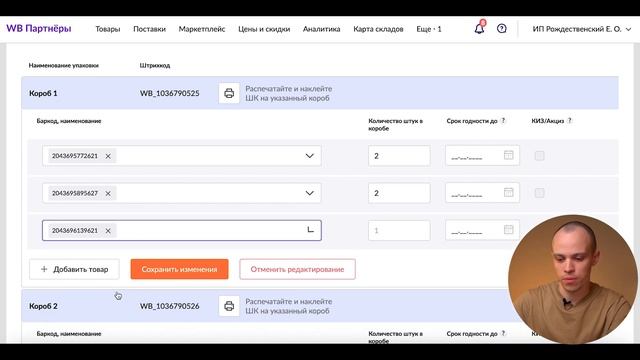This screenshot has width=640, height=360.
Task: Print barcode for Короб 1
Action: point(229,93)
